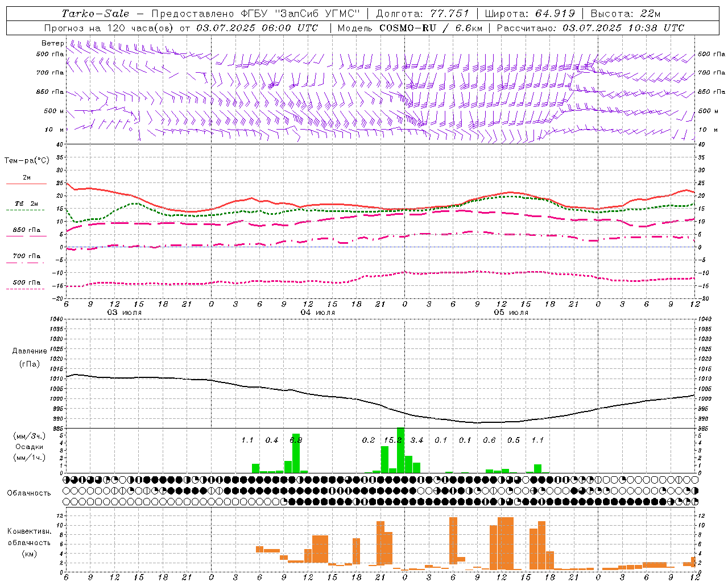This screenshot has height=582, width=728.
Task: Click the 700 гПа dash-dot legend line
Action: 25,263
